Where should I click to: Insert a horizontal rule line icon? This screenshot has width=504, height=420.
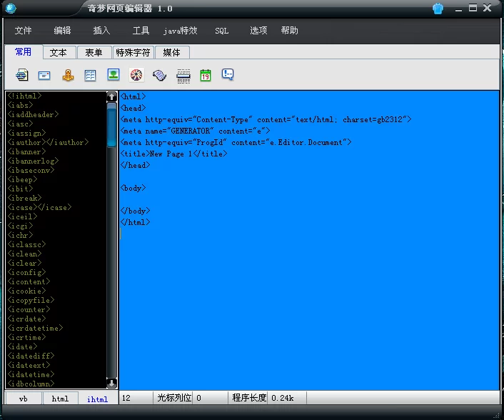pos(183,76)
